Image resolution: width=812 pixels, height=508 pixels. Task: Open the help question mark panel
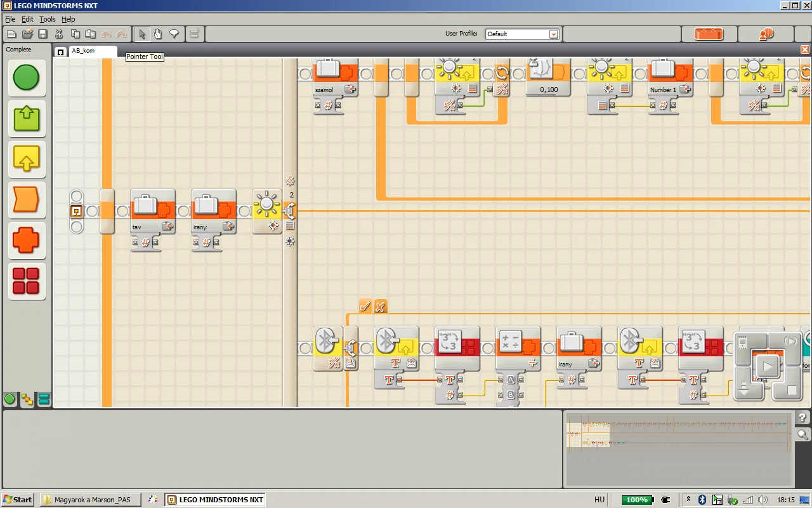pos(803,417)
